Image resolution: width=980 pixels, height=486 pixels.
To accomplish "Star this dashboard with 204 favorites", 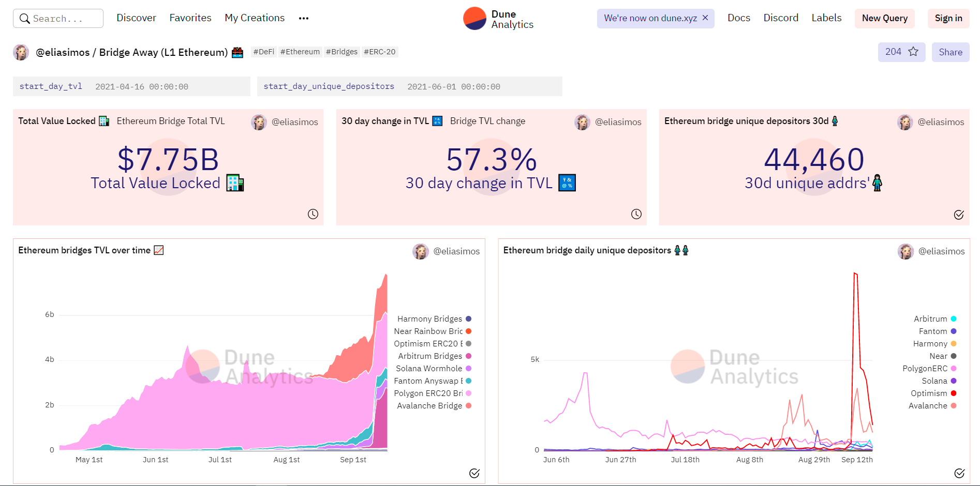I will 901,52.
